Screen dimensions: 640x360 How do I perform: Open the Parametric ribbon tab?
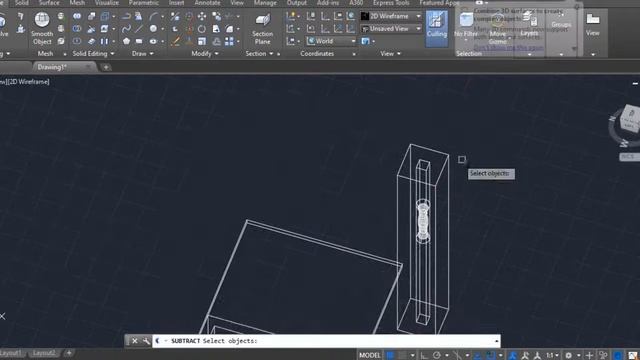tap(144, 3)
